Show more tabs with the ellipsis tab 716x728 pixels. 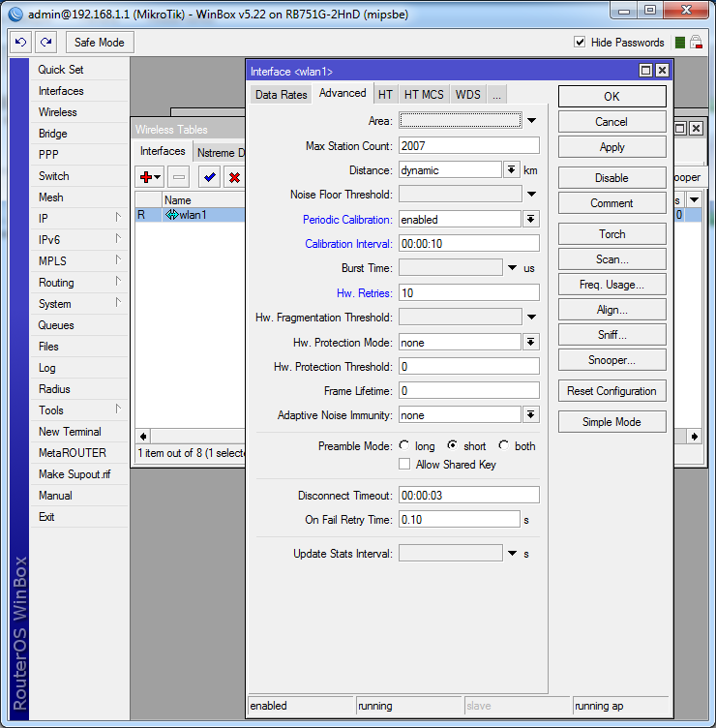coord(496,95)
